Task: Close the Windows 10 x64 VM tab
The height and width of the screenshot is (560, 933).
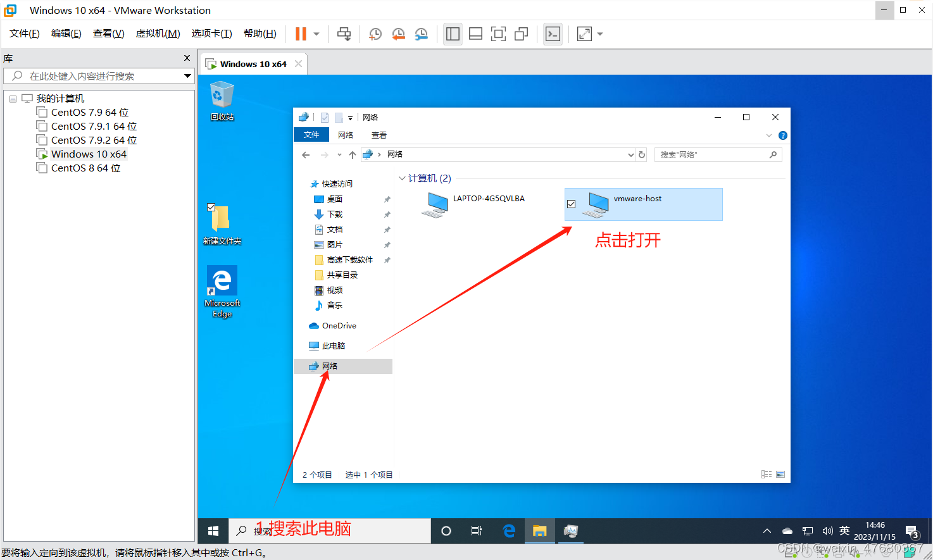Action: [298, 64]
